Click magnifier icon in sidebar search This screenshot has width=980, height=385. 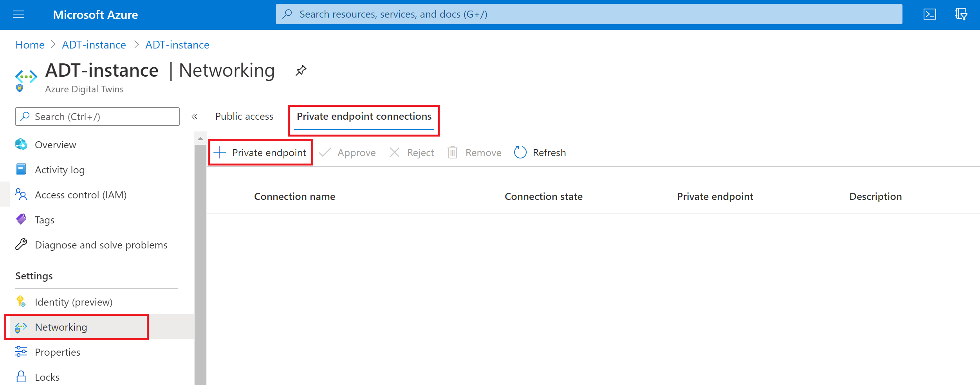point(25,116)
